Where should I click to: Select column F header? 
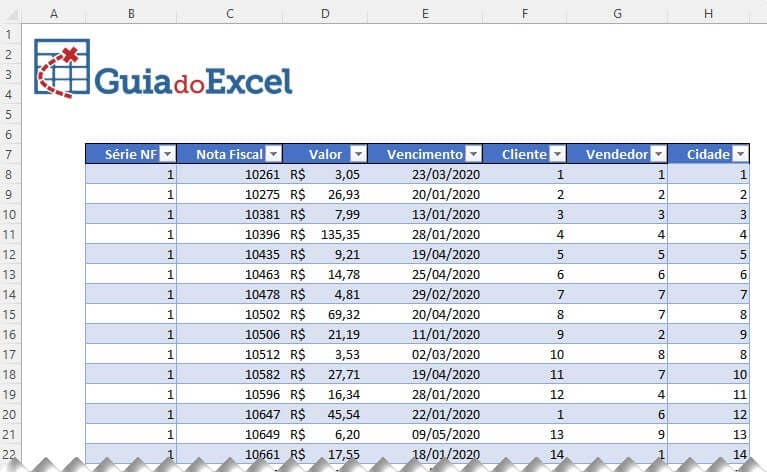click(x=524, y=14)
